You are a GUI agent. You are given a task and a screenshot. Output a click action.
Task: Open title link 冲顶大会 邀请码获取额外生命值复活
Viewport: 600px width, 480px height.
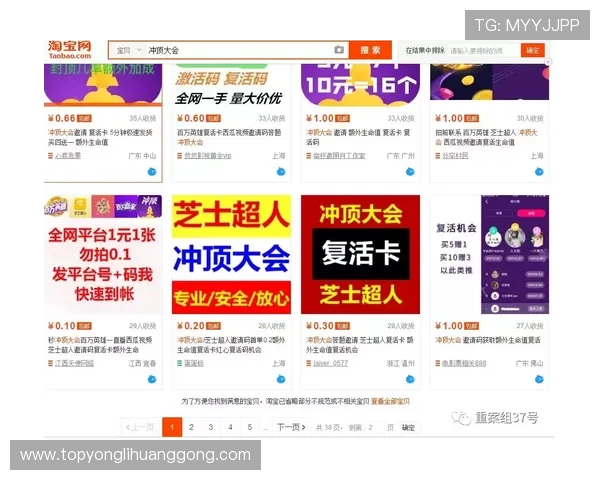coord(488,340)
